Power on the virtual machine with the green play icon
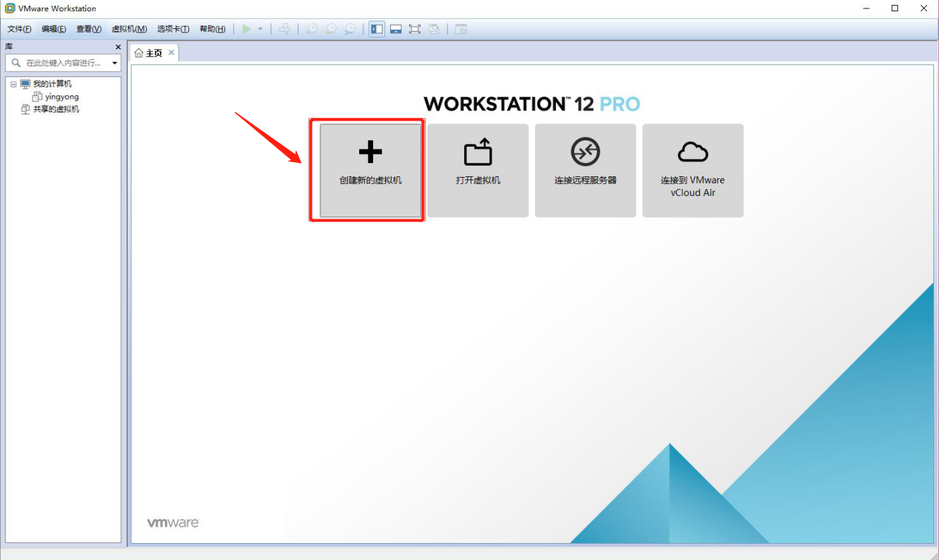This screenshot has width=939, height=560. (x=247, y=29)
